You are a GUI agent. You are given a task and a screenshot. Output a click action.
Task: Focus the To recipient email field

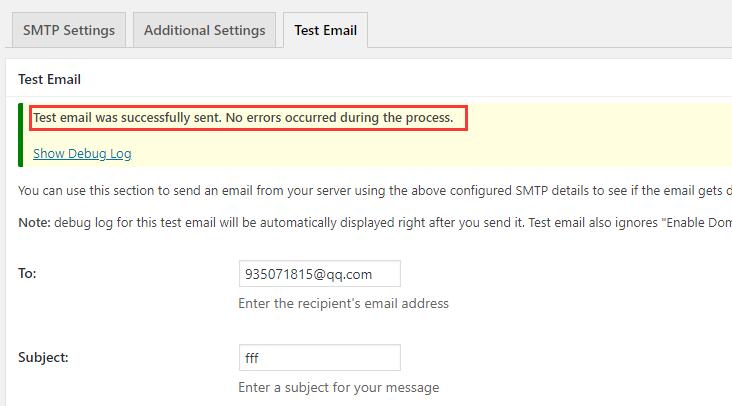[320, 274]
